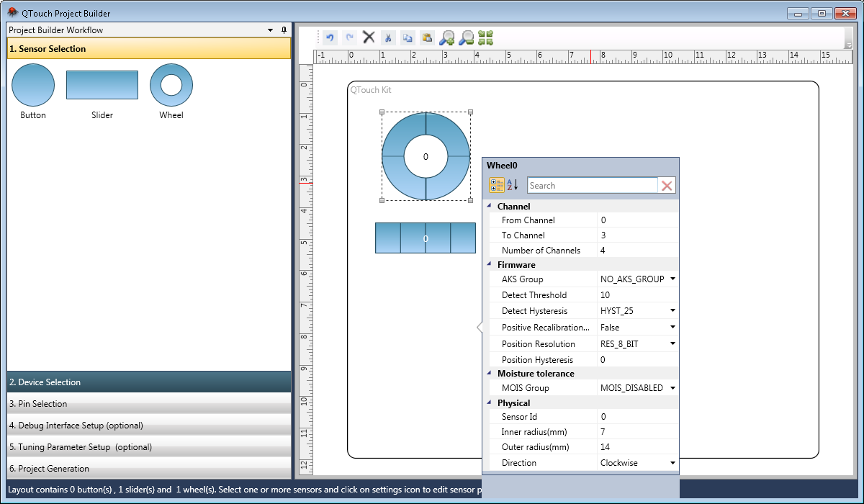Click the green Fit to Screen arrows icon
The image size is (864, 504).
click(485, 37)
